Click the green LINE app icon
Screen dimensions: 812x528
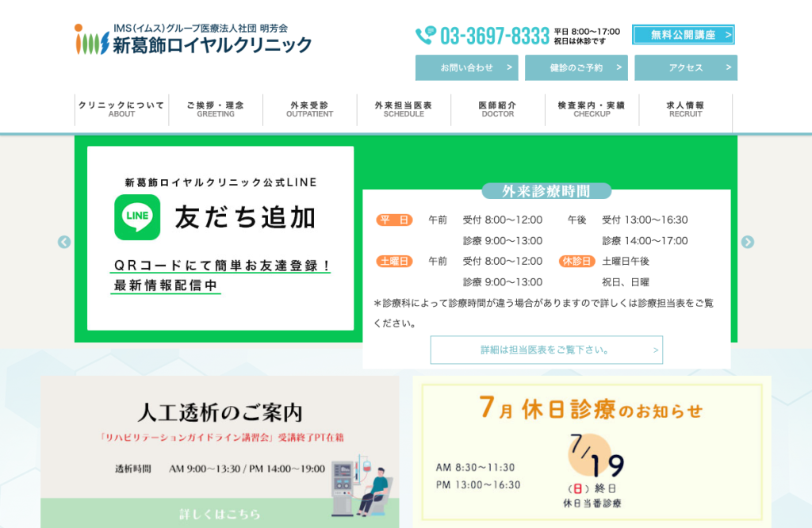pyautogui.click(x=137, y=217)
